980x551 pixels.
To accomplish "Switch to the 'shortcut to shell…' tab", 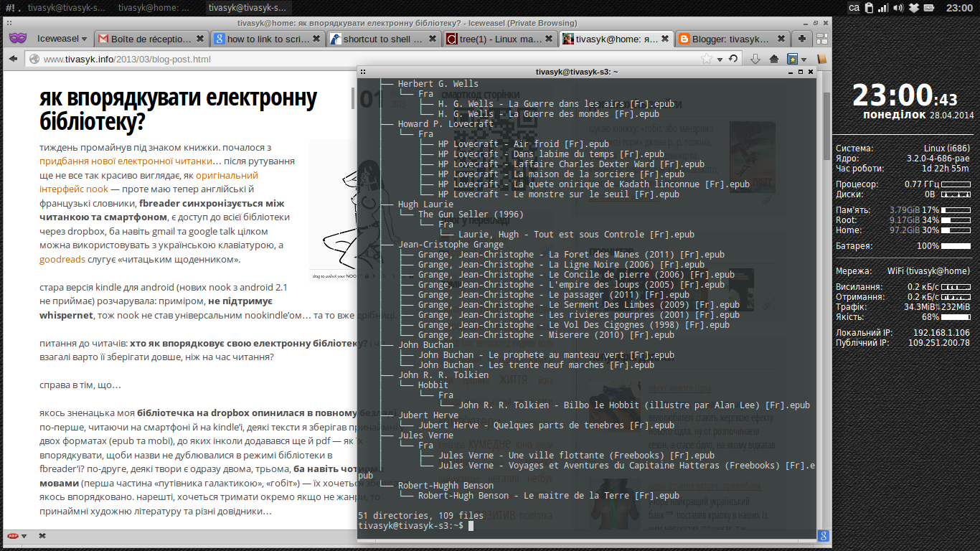I will click(x=383, y=39).
